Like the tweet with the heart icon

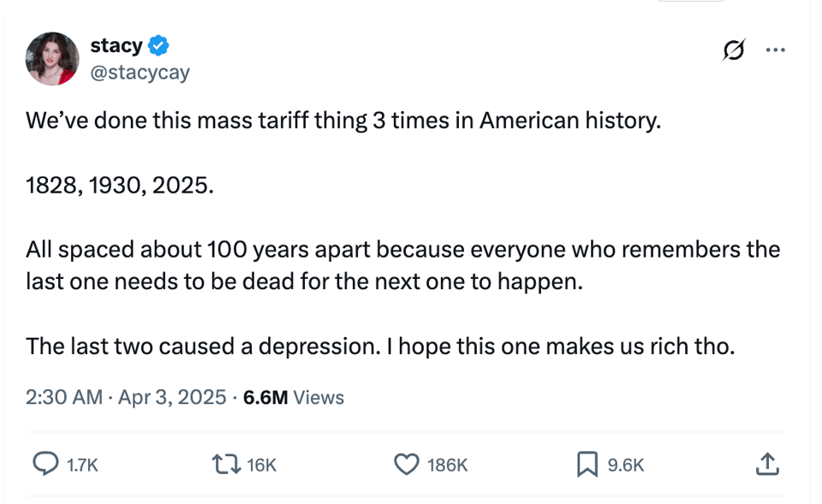tap(404, 465)
